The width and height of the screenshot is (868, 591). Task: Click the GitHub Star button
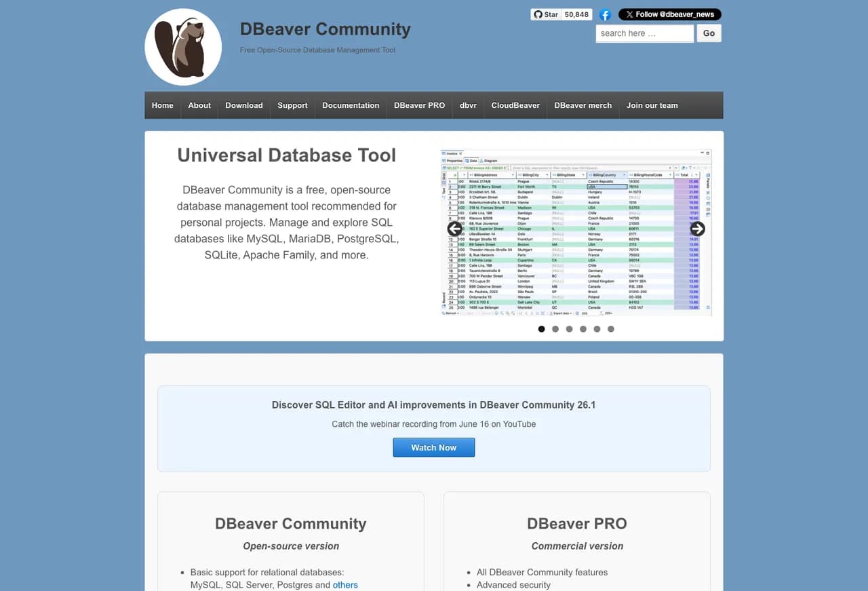(x=546, y=14)
